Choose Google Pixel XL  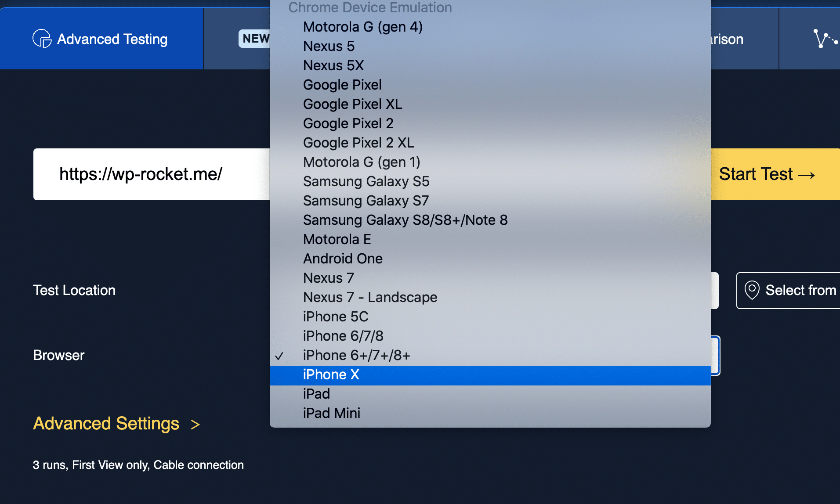[x=490, y=104]
